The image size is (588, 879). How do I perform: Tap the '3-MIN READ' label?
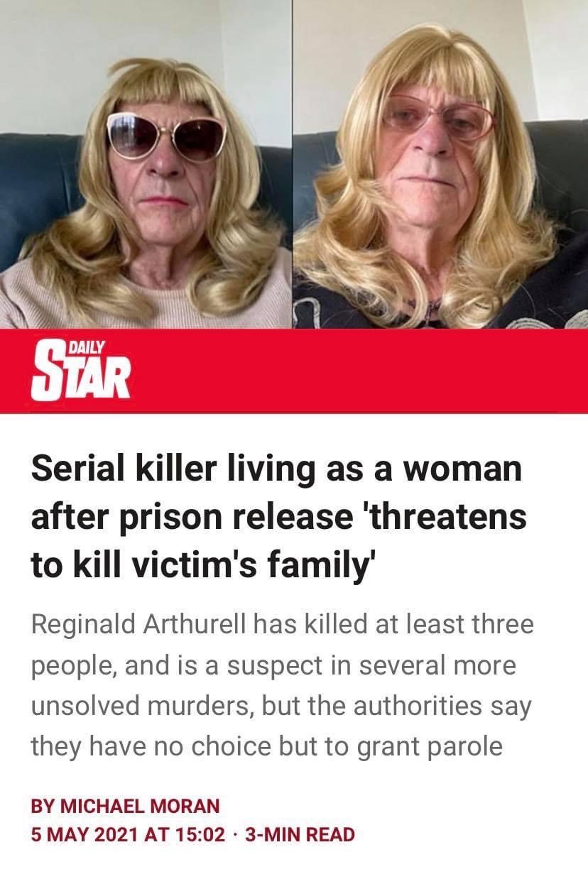point(299,834)
